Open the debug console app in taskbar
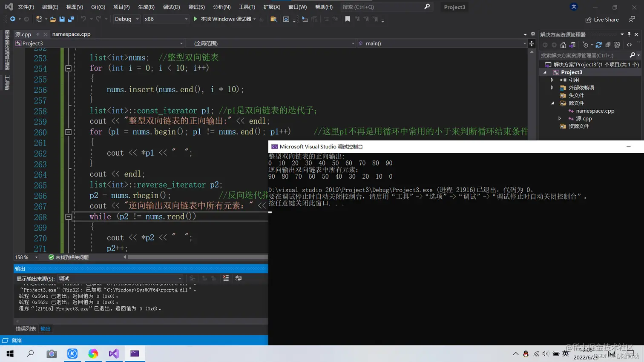Image resolution: width=644 pixels, height=362 pixels. click(x=135, y=353)
